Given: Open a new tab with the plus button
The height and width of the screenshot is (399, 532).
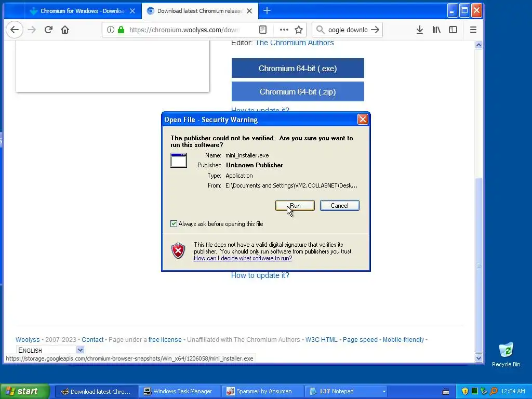Looking at the screenshot, I should tap(267, 11).
